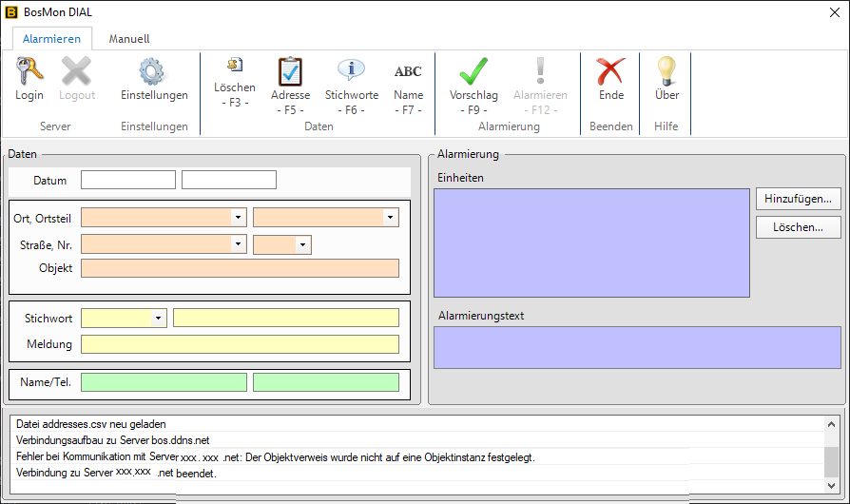Click the Objekt input field
Viewport: 850px width, 504px height.
[240, 268]
